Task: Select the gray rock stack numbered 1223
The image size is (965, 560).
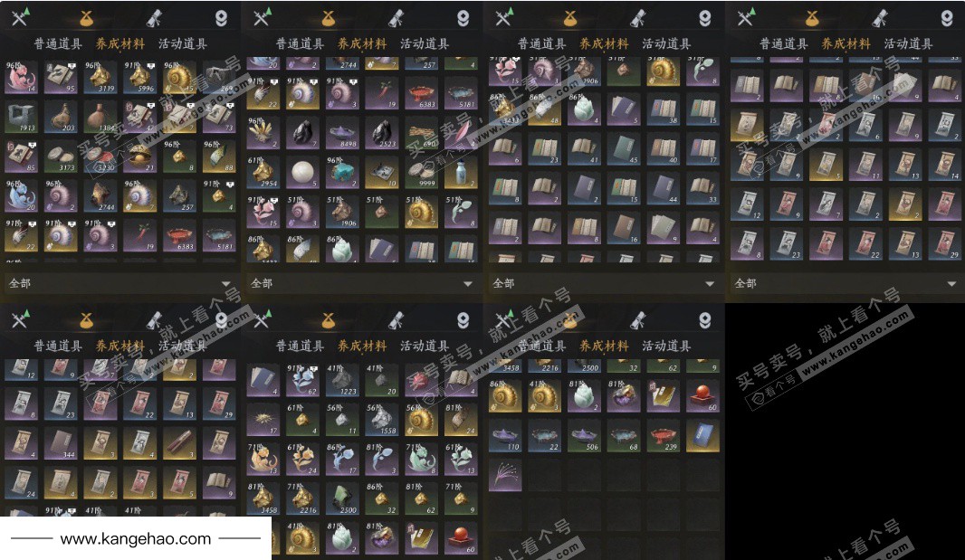Action: (x=343, y=380)
